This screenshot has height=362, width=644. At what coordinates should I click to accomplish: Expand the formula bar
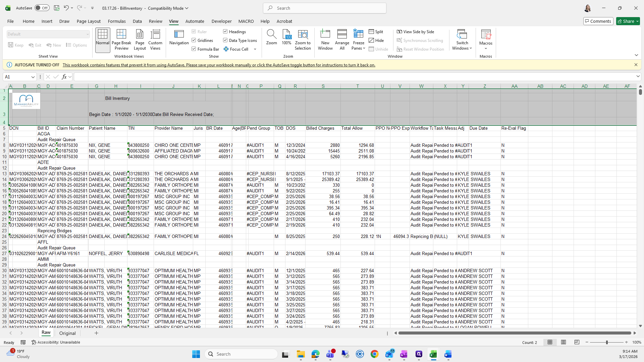638,77
